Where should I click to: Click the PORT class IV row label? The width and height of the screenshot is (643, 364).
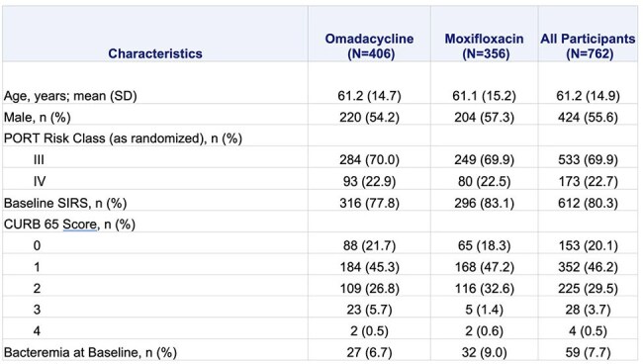pos(40,181)
